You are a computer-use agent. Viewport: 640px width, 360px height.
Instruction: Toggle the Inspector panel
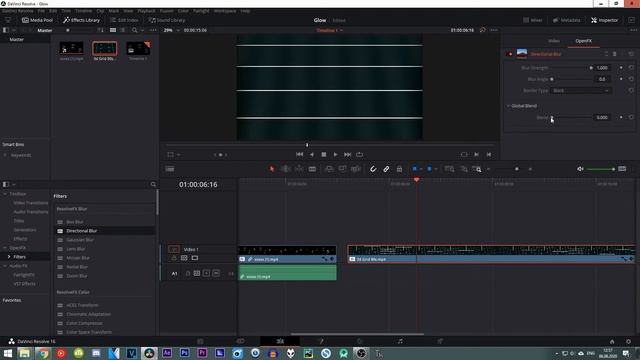[604, 20]
